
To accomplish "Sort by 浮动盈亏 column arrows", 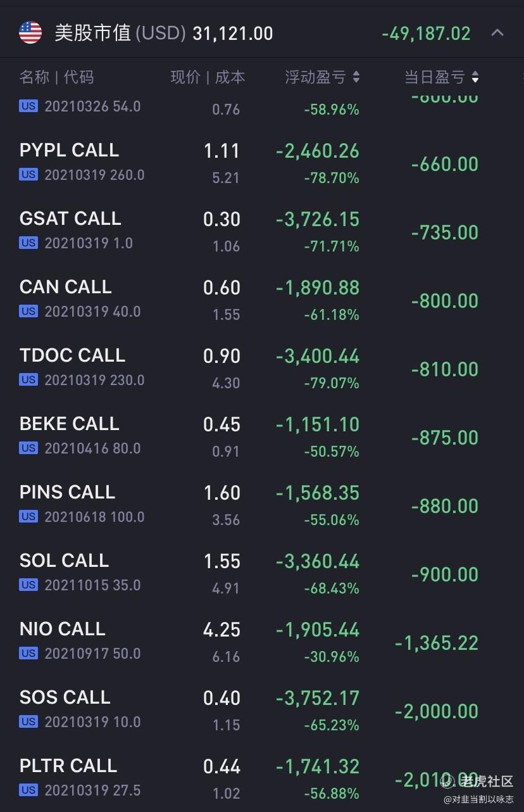I will point(356,77).
